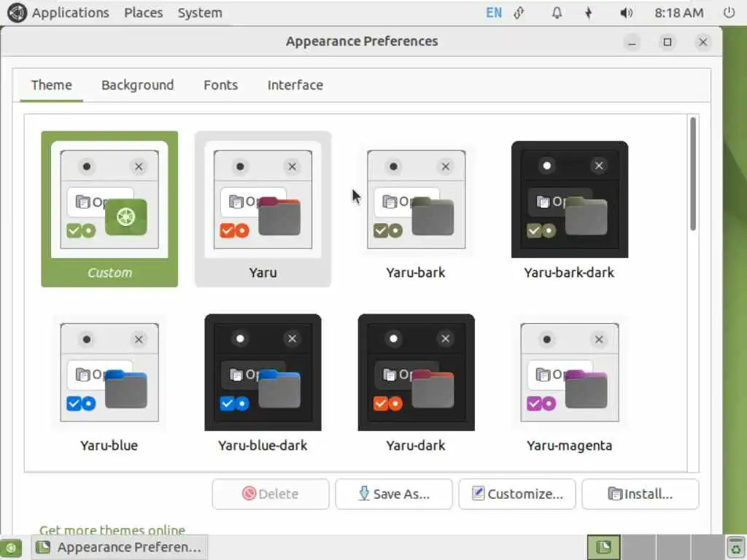Click the Custom theme label text
The height and width of the screenshot is (560, 747).
coord(109,273)
